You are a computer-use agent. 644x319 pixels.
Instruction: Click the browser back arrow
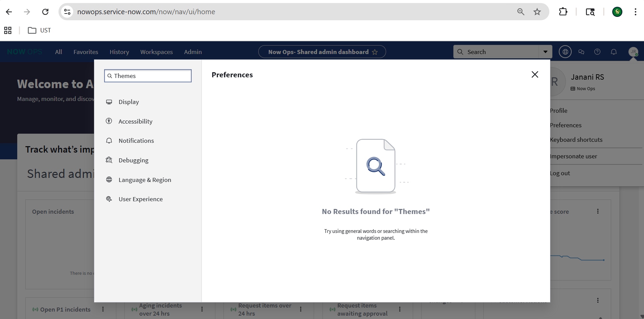coord(9,12)
